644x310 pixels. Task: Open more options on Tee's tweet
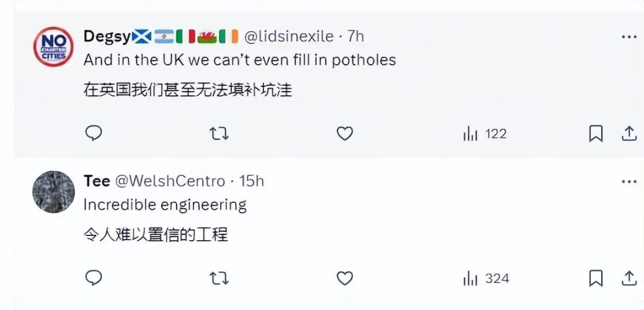tap(629, 181)
